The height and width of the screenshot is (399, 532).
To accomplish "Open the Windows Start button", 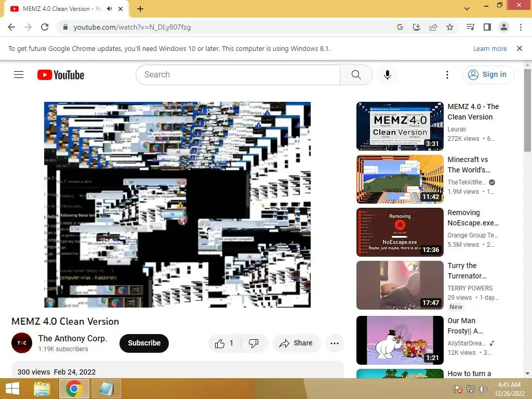I will (x=12, y=389).
